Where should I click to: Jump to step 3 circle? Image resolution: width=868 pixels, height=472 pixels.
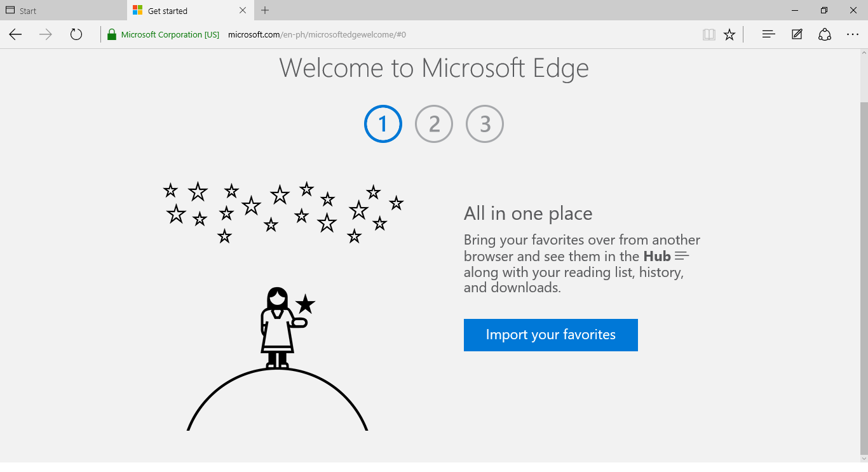485,124
